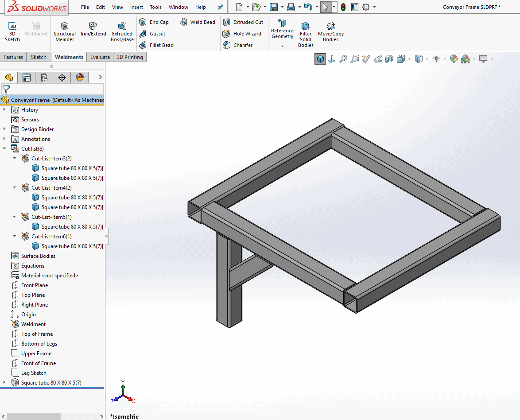Switch to the Evaluate tab
520x420 pixels.
click(x=100, y=57)
